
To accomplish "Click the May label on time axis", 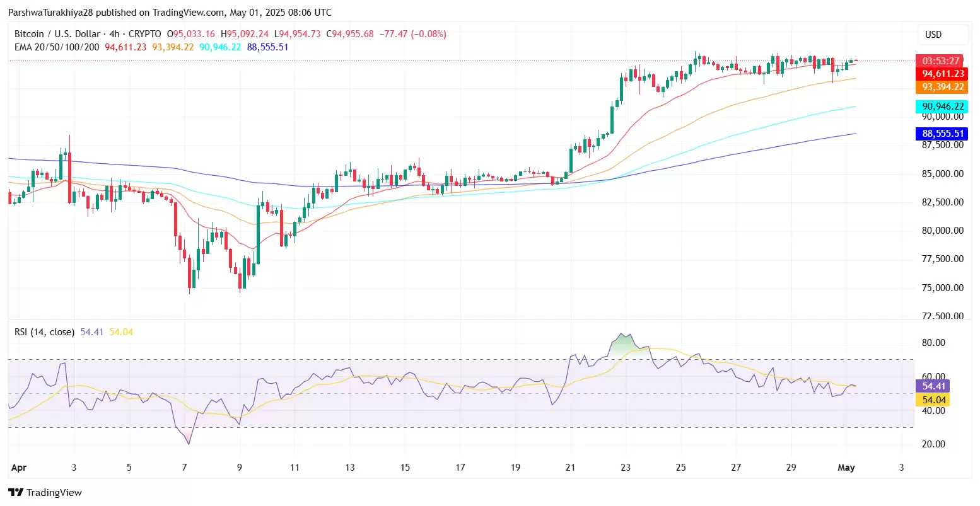I will [x=846, y=468].
